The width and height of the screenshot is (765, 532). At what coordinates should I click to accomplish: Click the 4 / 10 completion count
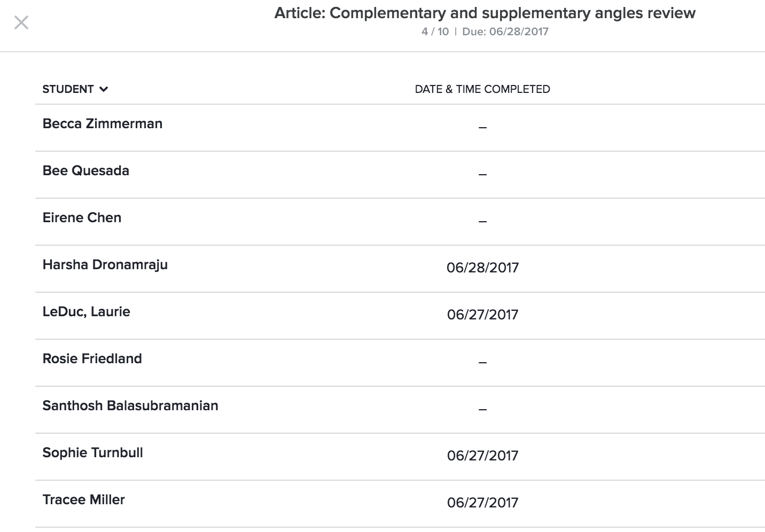tap(435, 32)
